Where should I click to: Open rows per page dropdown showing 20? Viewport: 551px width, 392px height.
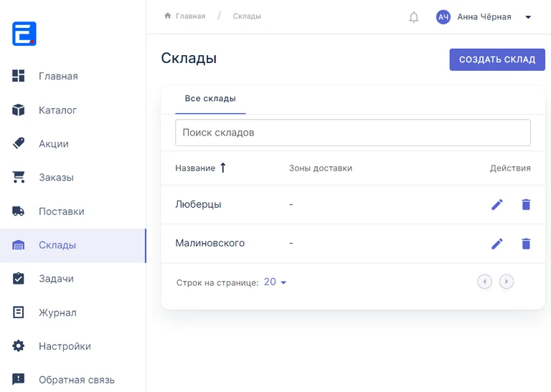pyautogui.click(x=275, y=282)
